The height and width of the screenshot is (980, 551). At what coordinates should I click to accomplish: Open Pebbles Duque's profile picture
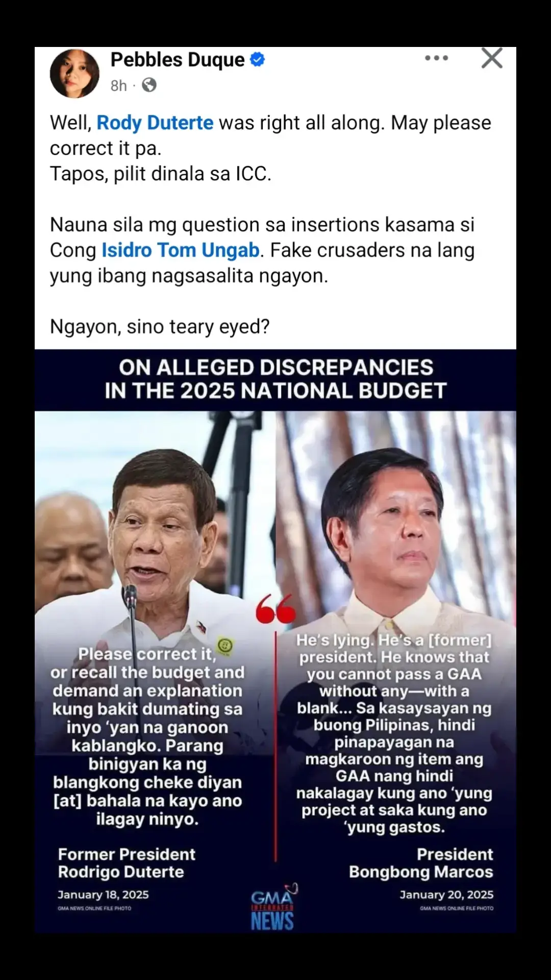[74, 73]
